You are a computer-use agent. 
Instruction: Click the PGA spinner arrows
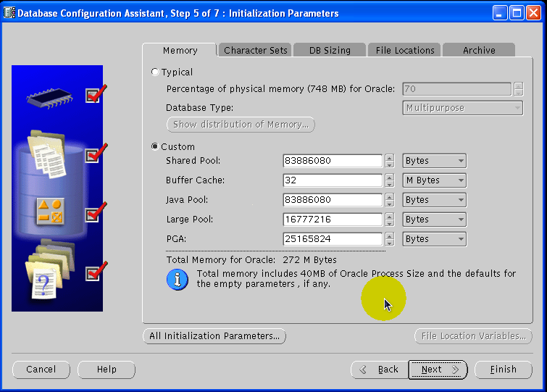point(390,239)
